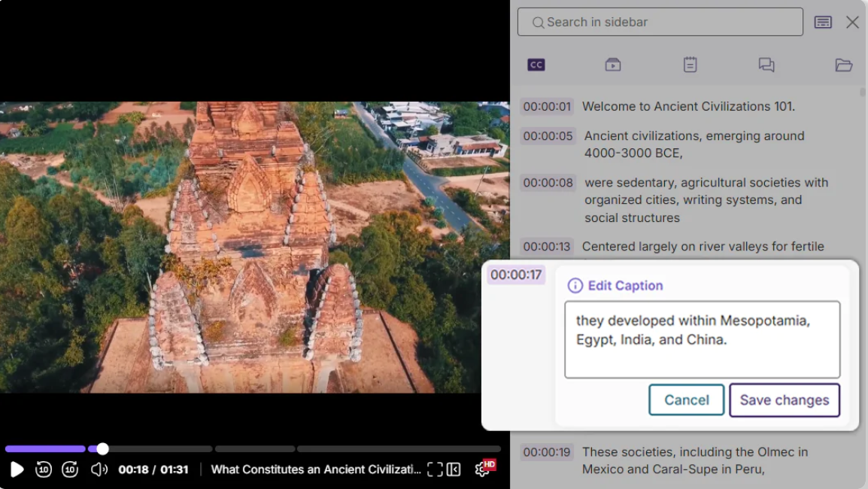Image resolution: width=868 pixels, height=489 pixels.
Task: Collapse the sidebar panel icon
Action: point(454,469)
